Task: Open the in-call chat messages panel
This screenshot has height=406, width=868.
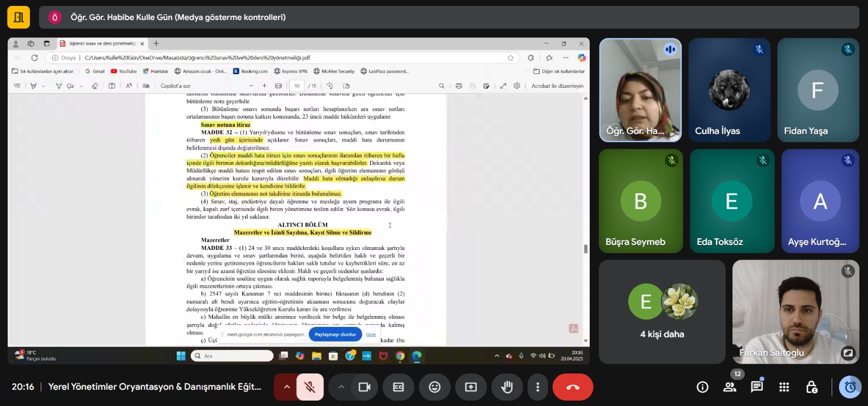Action: pyautogui.click(x=757, y=387)
